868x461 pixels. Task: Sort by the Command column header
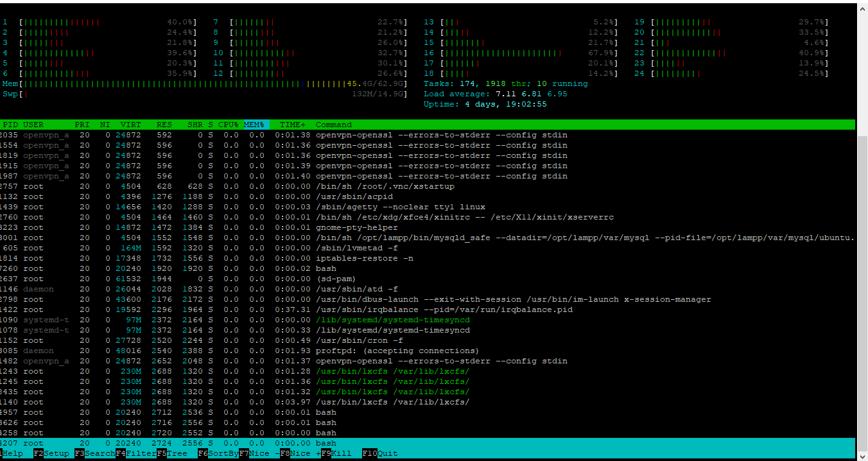[x=334, y=125]
